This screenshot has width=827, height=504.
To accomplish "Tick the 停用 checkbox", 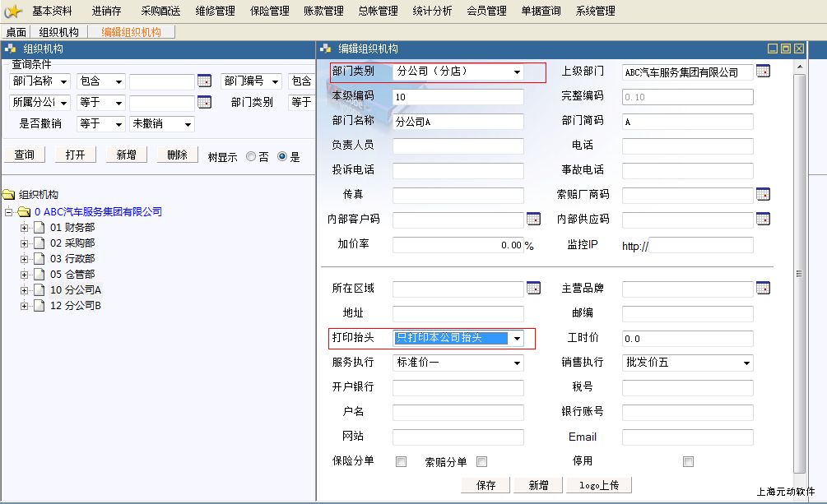I will [x=688, y=461].
